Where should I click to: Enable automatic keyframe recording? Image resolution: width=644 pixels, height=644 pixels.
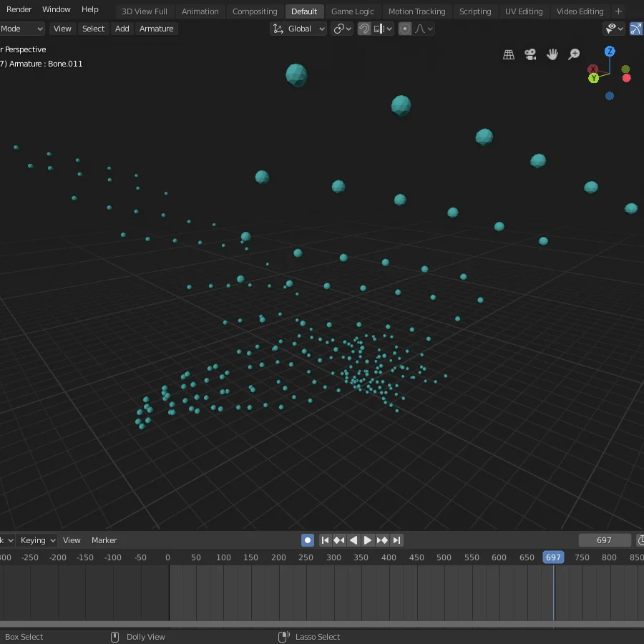307,540
